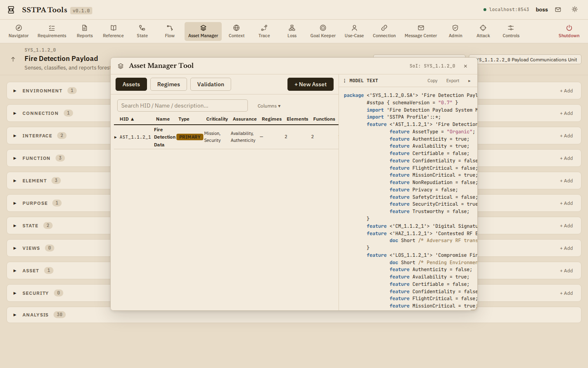588x368 pixels.
Task: Expand the ASSET section
Action: click(15, 271)
